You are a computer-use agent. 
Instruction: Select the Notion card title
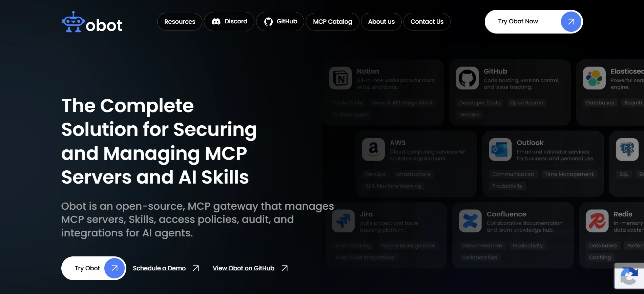(x=368, y=71)
